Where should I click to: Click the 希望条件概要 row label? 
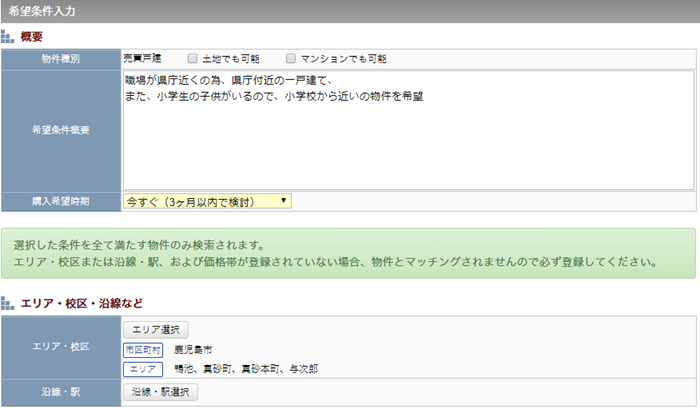click(x=61, y=130)
